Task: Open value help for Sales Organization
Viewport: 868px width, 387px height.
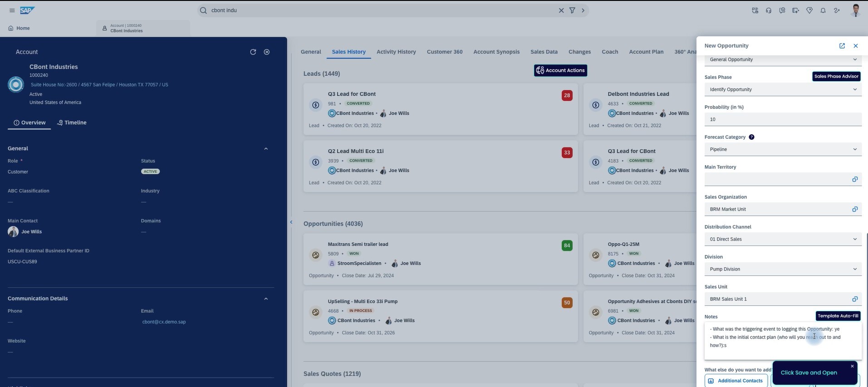Action: pos(854,209)
